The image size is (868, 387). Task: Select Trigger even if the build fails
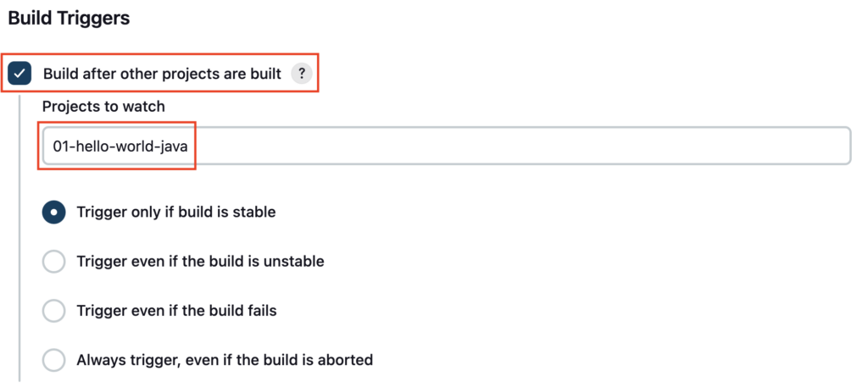(x=53, y=311)
